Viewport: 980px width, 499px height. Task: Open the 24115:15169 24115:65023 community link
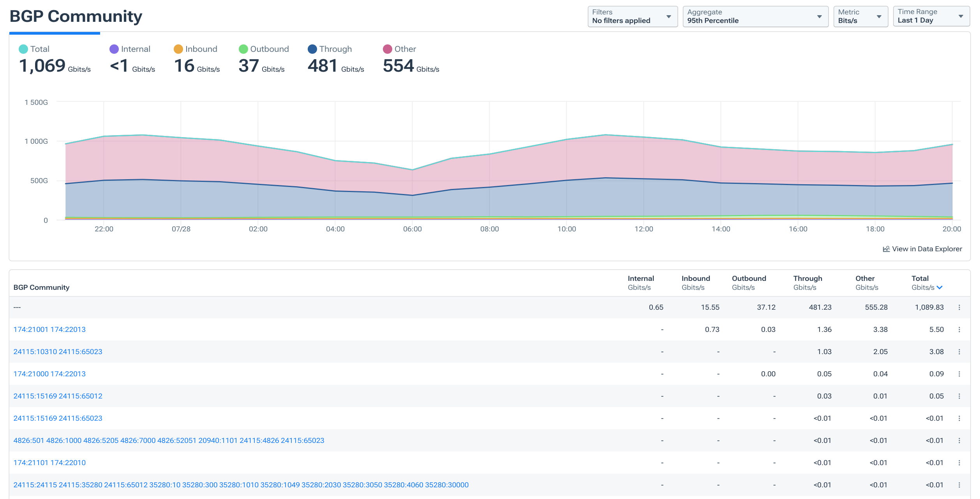pyautogui.click(x=58, y=418)
